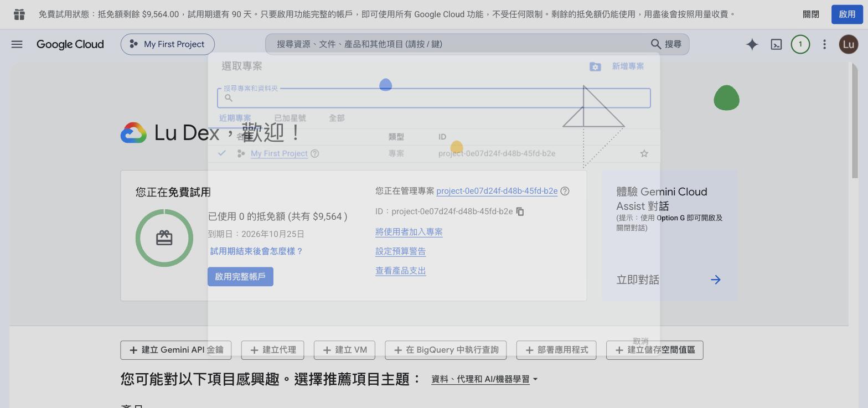868x408 pixels.
Task: Switch to the 近期專案 tab
Action: coord(235,118)
